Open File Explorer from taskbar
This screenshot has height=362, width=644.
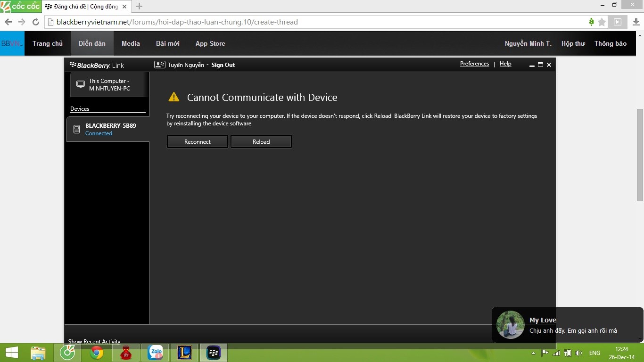tap(38, 353)
